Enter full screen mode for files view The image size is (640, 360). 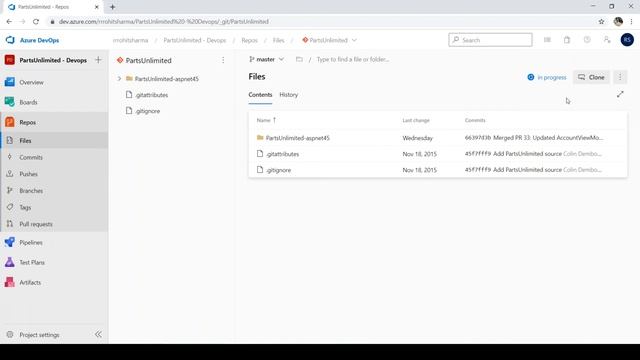(x=620, y=94)
